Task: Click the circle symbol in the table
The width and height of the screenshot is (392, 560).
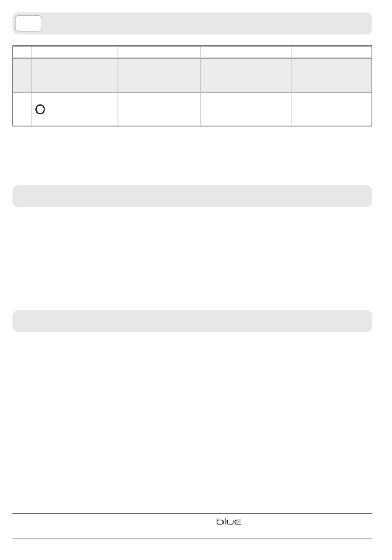Action: coord(40,109)
